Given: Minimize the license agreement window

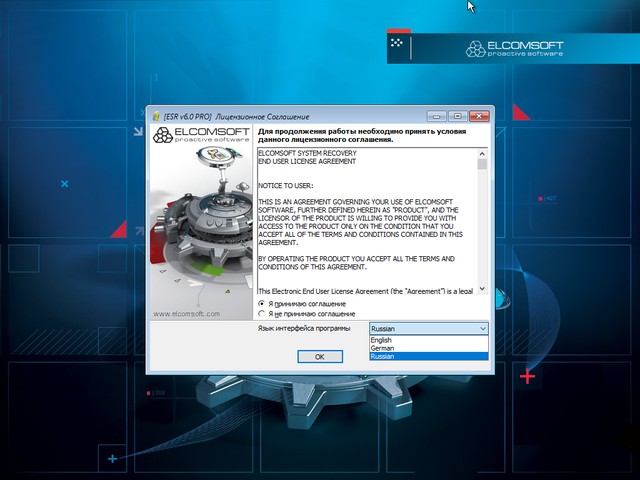Looking at the screenshot, I should click(x=435, y=116).
